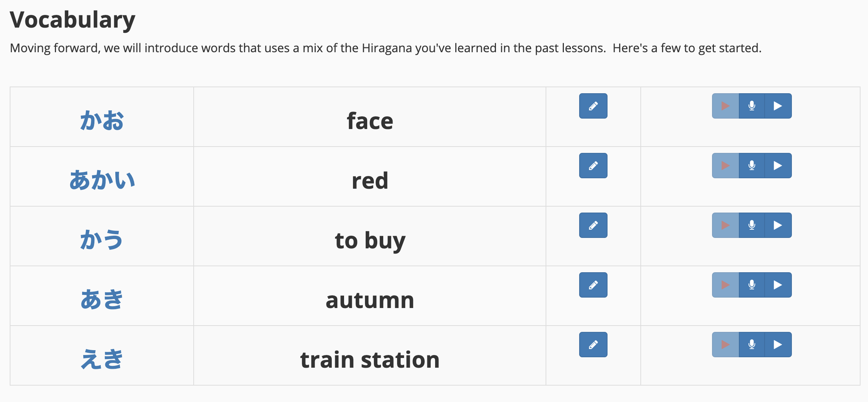Viewport: 868px width, 402px height.
Task: Click the microphone icon in the 'red' row
Action: (752, 166)
